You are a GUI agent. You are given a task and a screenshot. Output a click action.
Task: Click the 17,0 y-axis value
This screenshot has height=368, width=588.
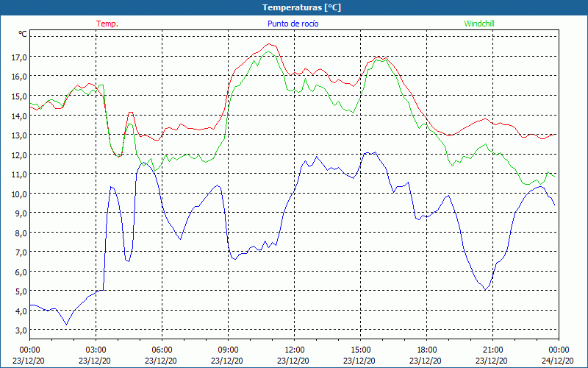[19, 57]
